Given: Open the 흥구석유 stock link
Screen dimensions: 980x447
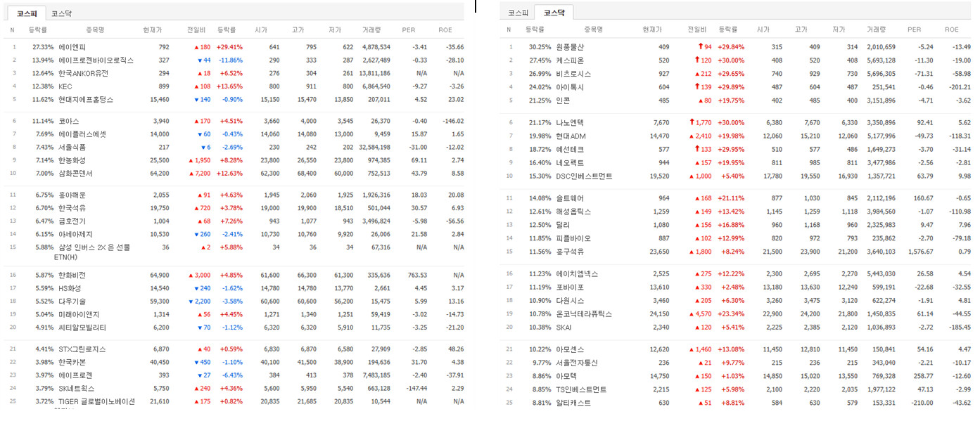Looking at the screenshot, I should (570, 252).
